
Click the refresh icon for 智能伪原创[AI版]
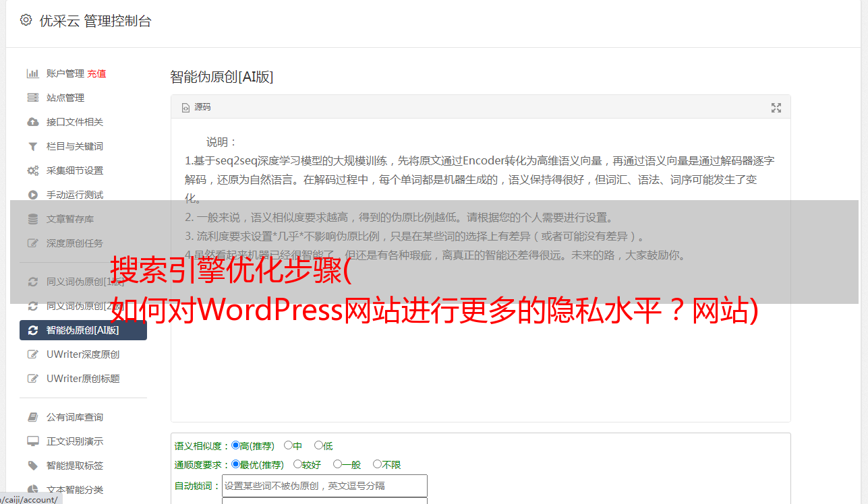pos(32,330)
